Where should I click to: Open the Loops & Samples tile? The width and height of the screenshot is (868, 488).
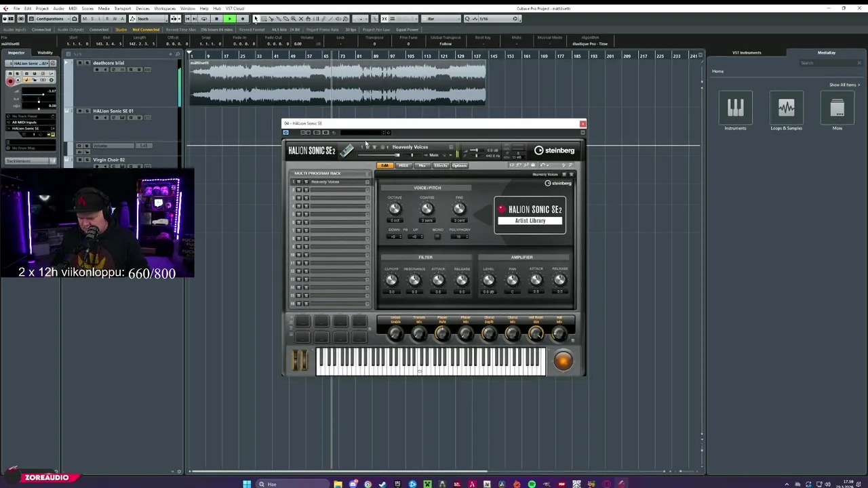(x=786, y=110)
